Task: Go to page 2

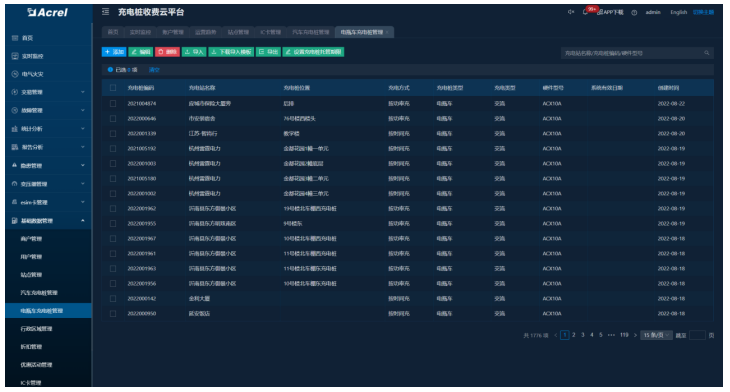Action: coord(574,335)
